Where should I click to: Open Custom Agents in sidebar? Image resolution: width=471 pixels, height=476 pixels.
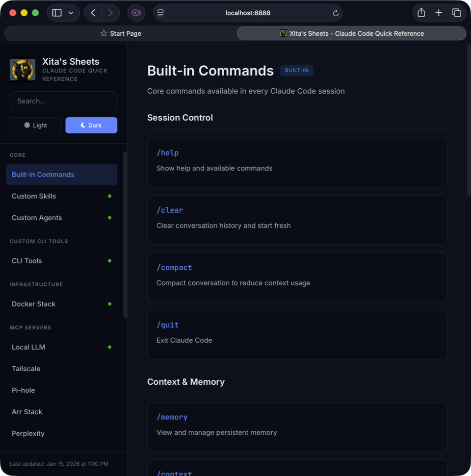pyautogui.click(x=61, y=218)
